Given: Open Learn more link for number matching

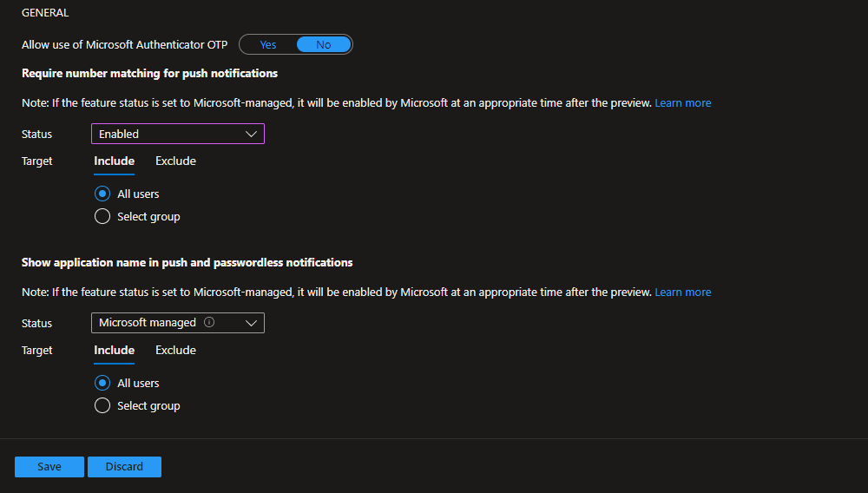Looking at the screenshot, I should (682, 102).
